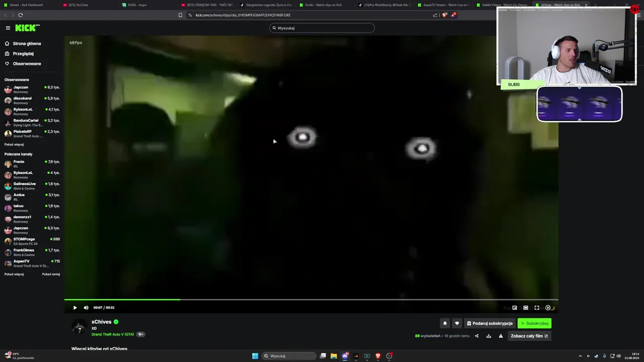Open BanduraCartel channel
Viewport: 644px width, 362px height.
[x=32, y=123]
